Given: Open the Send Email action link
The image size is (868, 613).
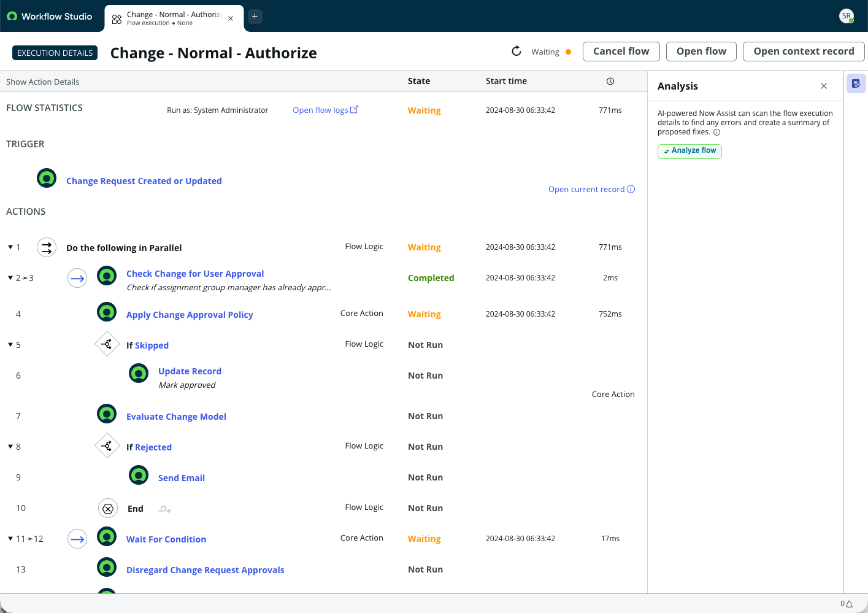Looking at the screenshot, I should (x=182, y=478).
